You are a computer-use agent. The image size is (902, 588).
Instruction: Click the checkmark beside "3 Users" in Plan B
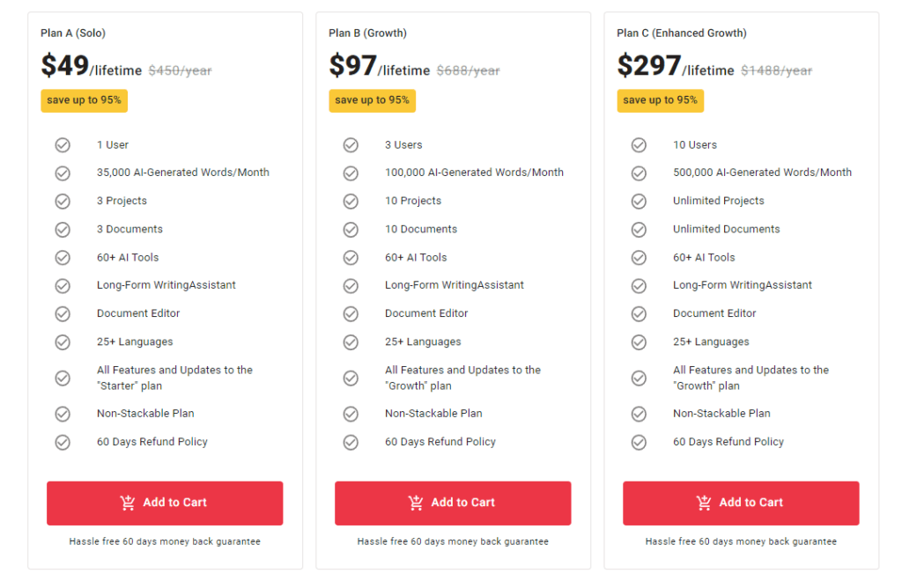coord(351,144)
